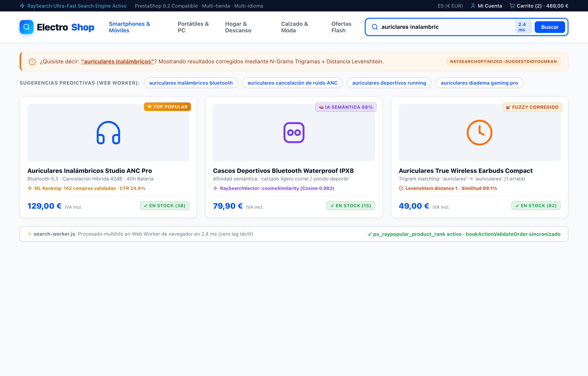Select suggestion auriculares inalámbricos bluetooth
The image size is (588, 376).
(191, 83)
